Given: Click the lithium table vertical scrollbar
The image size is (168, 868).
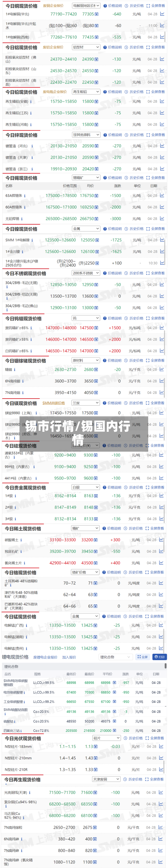Looking at the screenshot, I should 165,666.
